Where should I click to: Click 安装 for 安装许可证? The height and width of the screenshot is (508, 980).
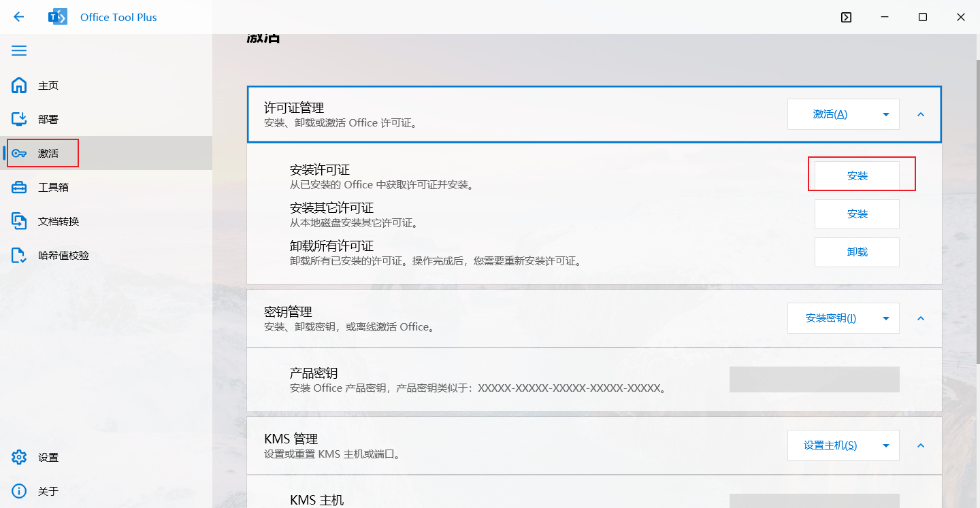[857, 175]
